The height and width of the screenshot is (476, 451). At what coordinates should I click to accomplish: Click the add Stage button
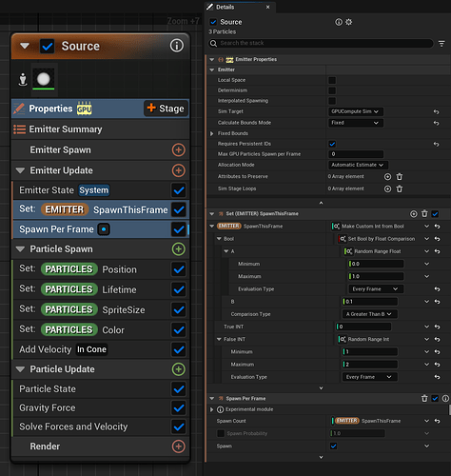pyautogui.click(x=166, y=109)
